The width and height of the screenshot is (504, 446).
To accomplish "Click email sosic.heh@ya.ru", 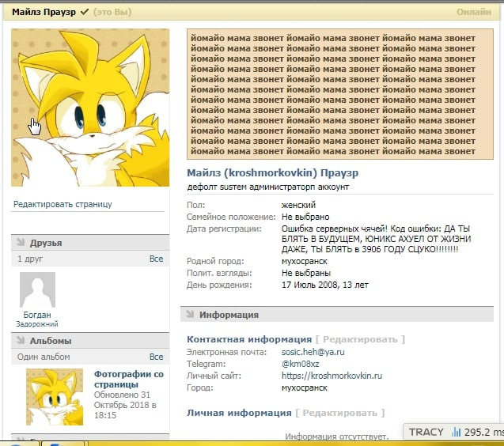I will [x=313, y=352].
